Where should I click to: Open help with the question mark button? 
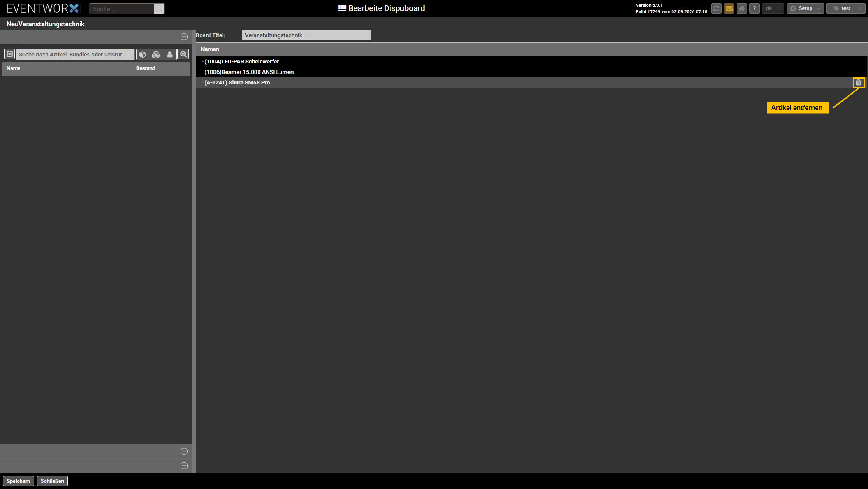[755, 8]
